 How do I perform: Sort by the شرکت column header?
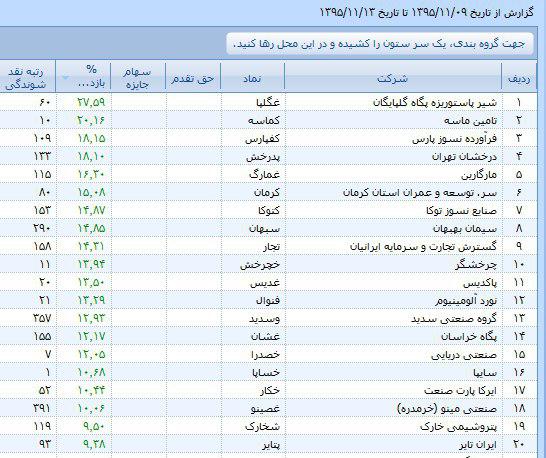[393, 77]
